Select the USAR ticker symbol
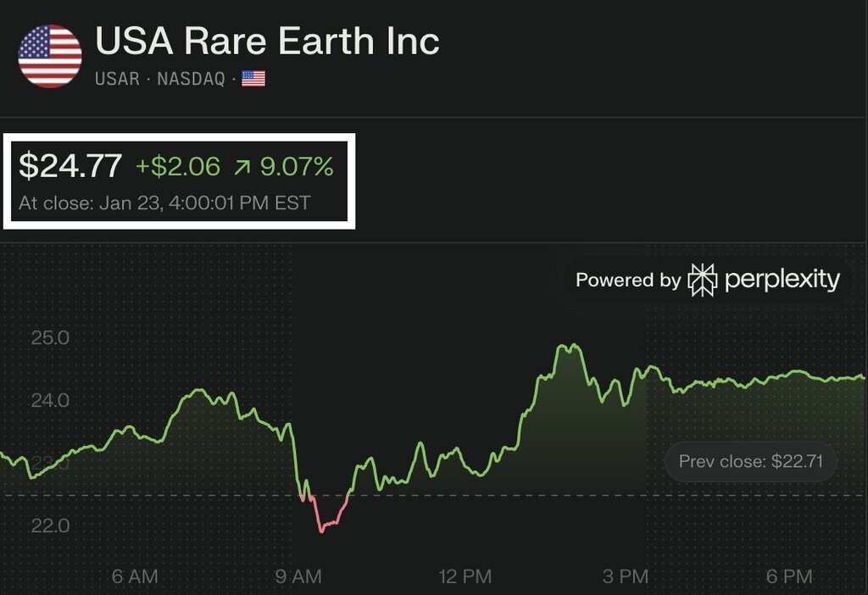 tap(117, 79)
